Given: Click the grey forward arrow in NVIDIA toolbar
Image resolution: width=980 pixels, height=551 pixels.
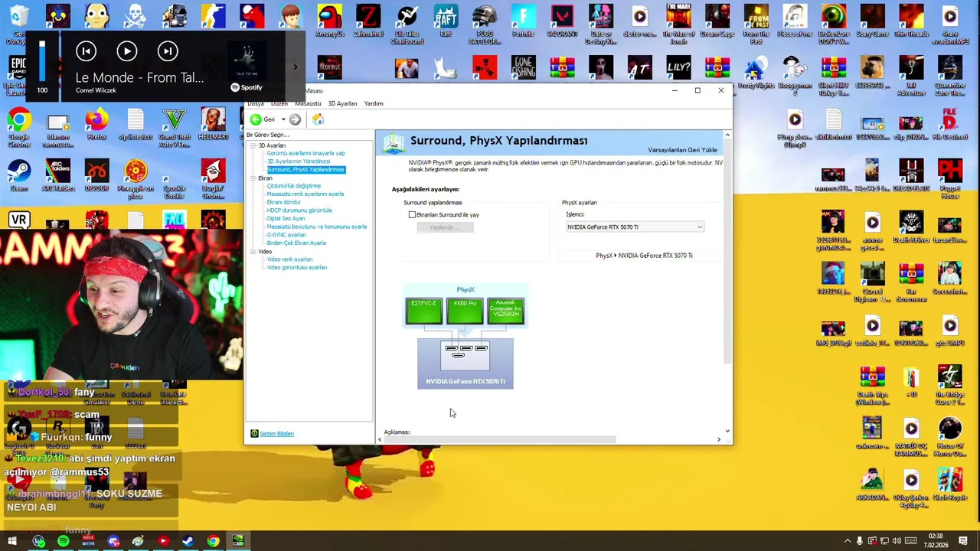Looking at the screenshot, I should pyautogui.click(x=295, y=119).
